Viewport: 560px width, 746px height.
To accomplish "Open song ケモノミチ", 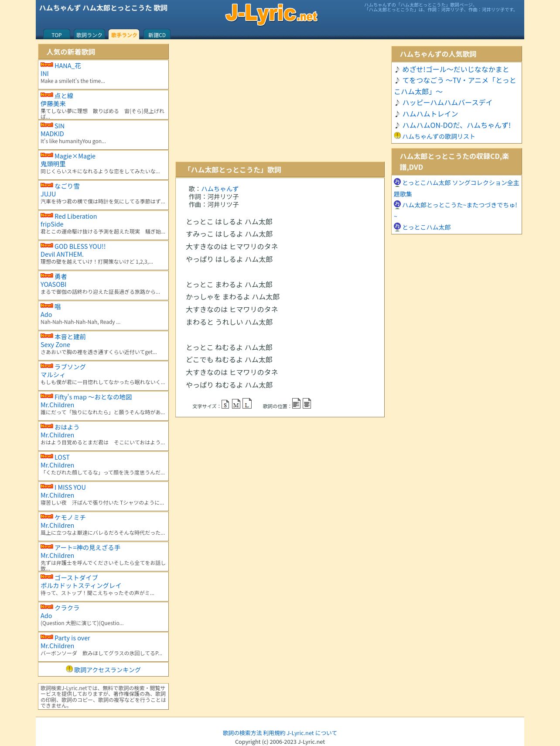I will click(70, 518).
